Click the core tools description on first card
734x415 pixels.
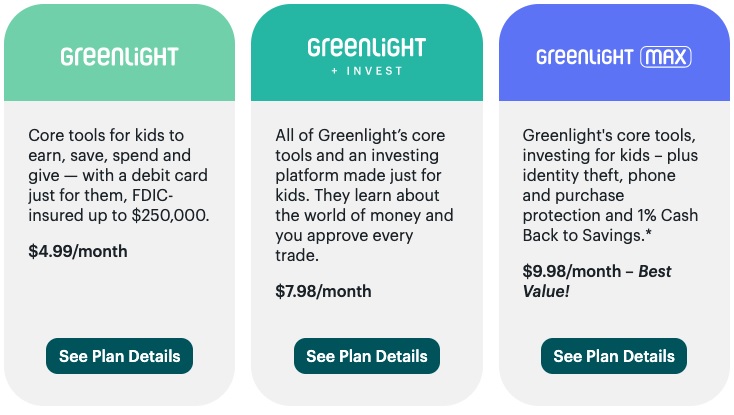(x=119, y=175)
